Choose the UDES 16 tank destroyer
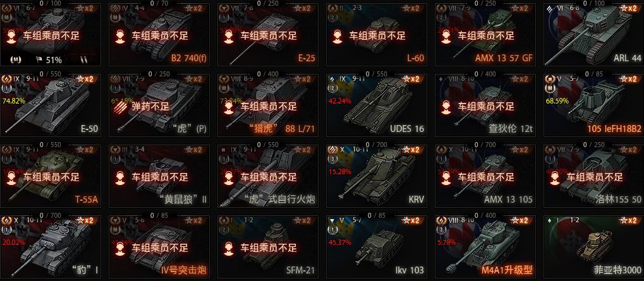 [377, 105]
